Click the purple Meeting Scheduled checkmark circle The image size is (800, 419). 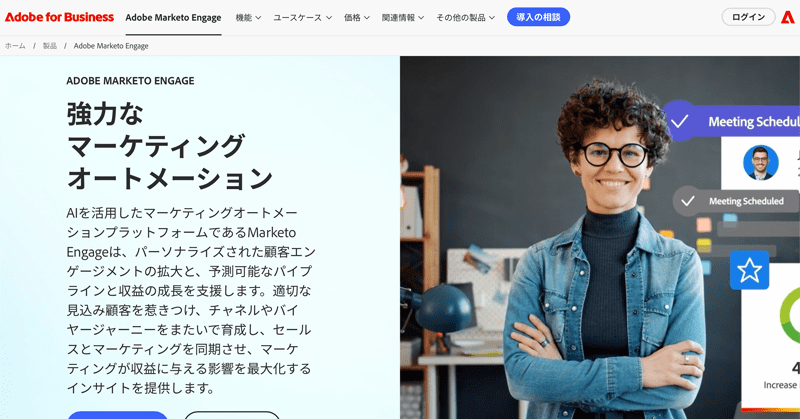[679, 121]
